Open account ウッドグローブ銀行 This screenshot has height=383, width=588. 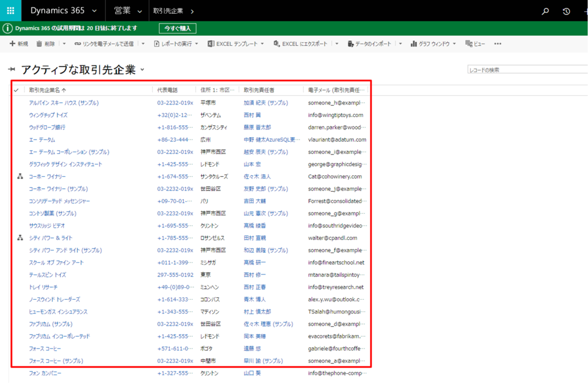point(47,127)
